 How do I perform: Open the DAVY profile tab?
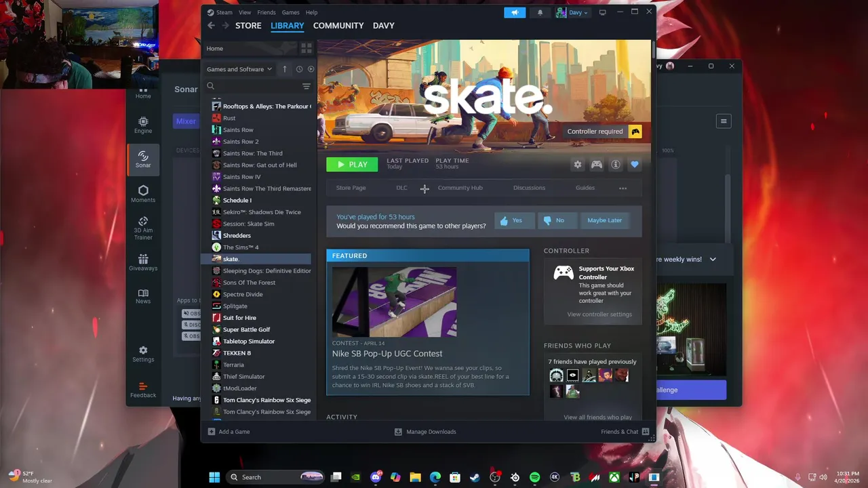(383, 26)
